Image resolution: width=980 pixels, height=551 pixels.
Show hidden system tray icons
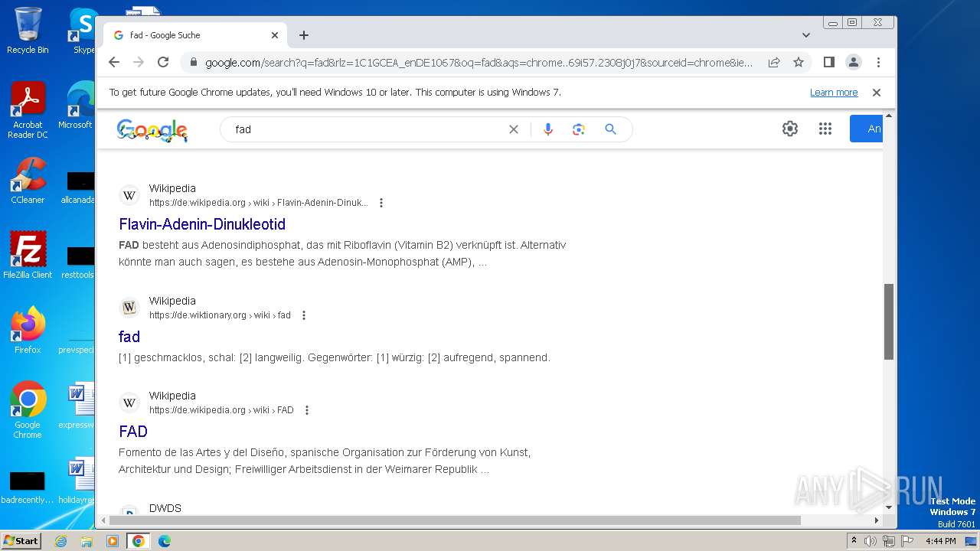854,541
